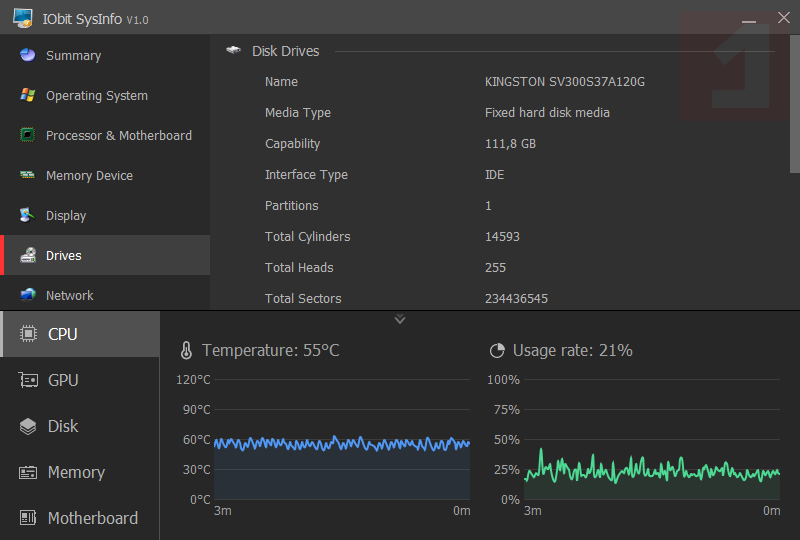Click the Processor & Motherboard chip icon
This screenshot has width=800, height=540.
[28, 135]
